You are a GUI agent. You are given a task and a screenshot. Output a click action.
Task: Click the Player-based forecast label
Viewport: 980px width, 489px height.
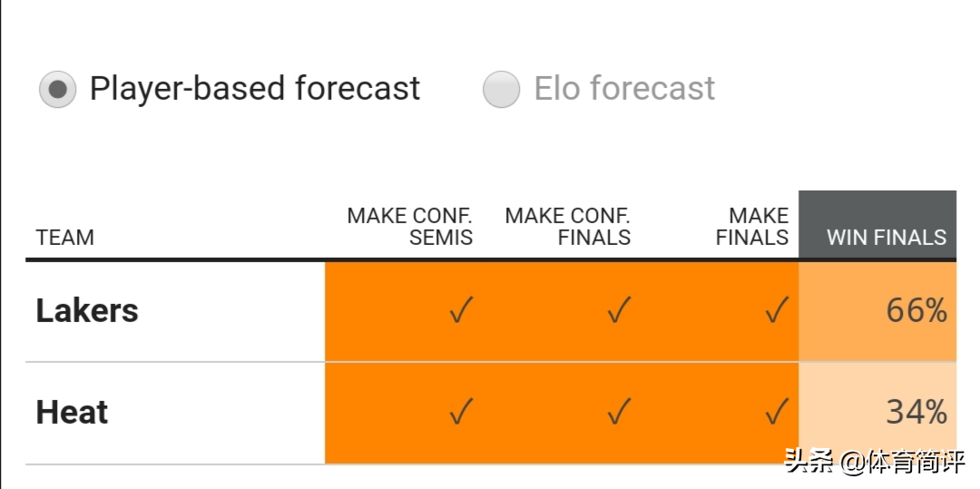pyautogui.click(x=254, y=89)
